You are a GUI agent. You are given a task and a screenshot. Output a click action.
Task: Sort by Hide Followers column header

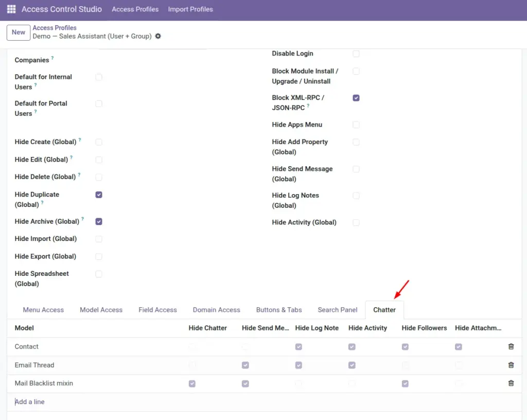tap(424, 328)
